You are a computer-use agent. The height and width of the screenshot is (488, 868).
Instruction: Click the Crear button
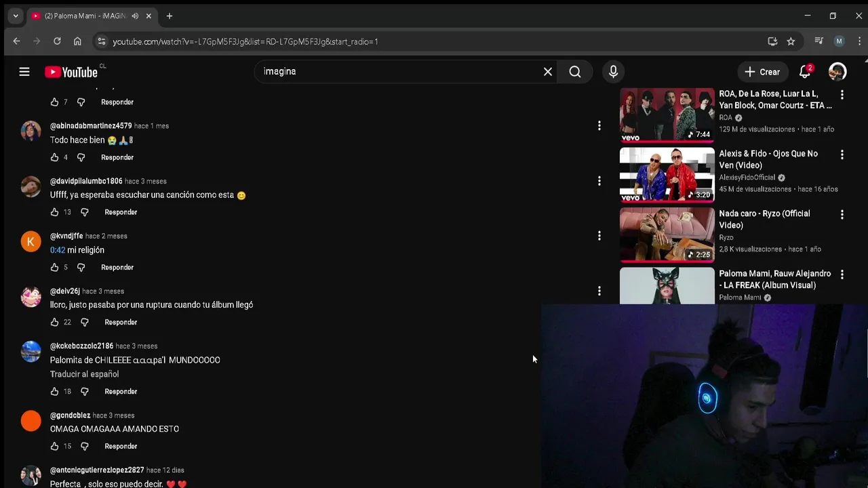(x=762, y=71)
